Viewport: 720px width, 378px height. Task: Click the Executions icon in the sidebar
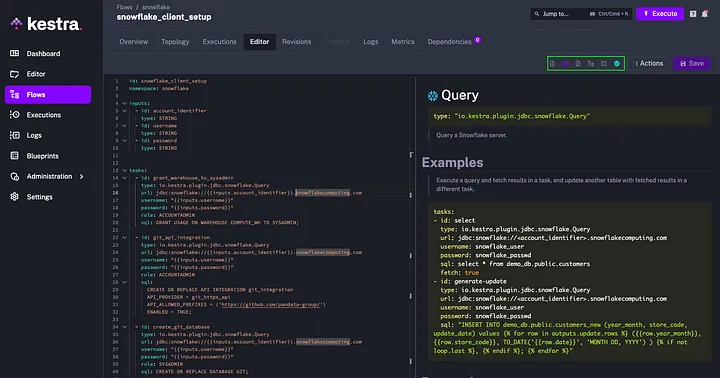tap(15, 115)
